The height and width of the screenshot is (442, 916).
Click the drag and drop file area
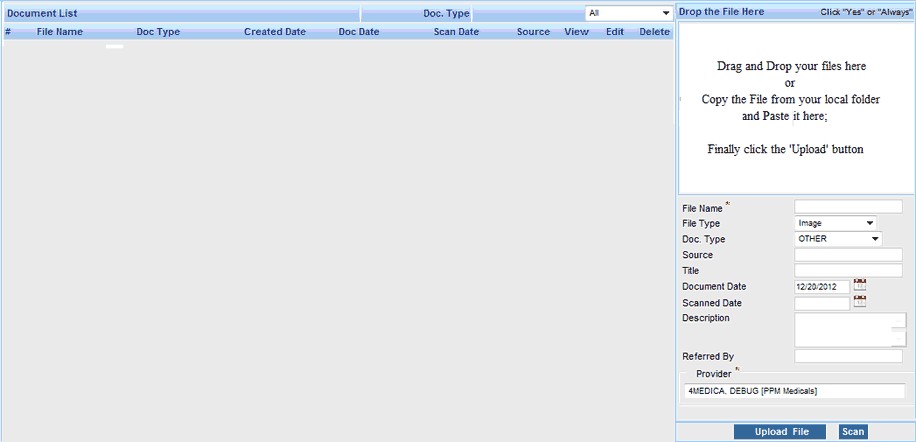(x=791, y=108)
